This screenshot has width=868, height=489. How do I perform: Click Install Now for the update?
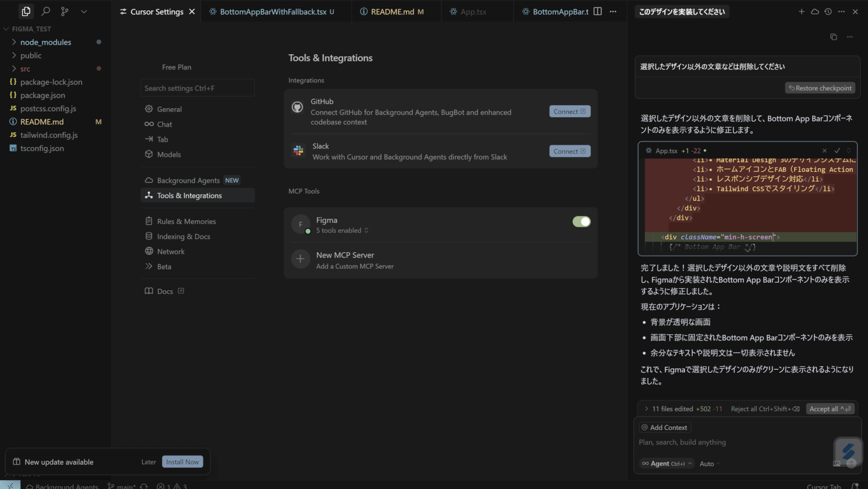(x=182, y=461)
